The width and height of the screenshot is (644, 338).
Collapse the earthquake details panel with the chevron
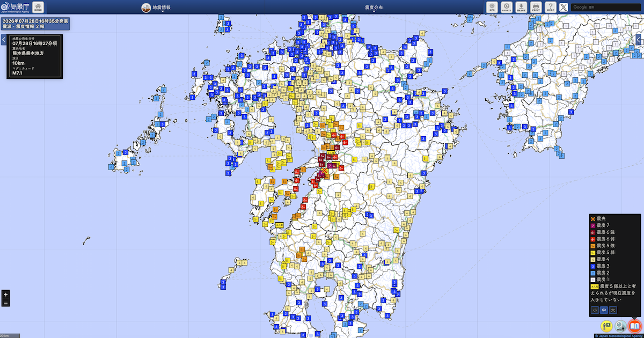(3, 40)
